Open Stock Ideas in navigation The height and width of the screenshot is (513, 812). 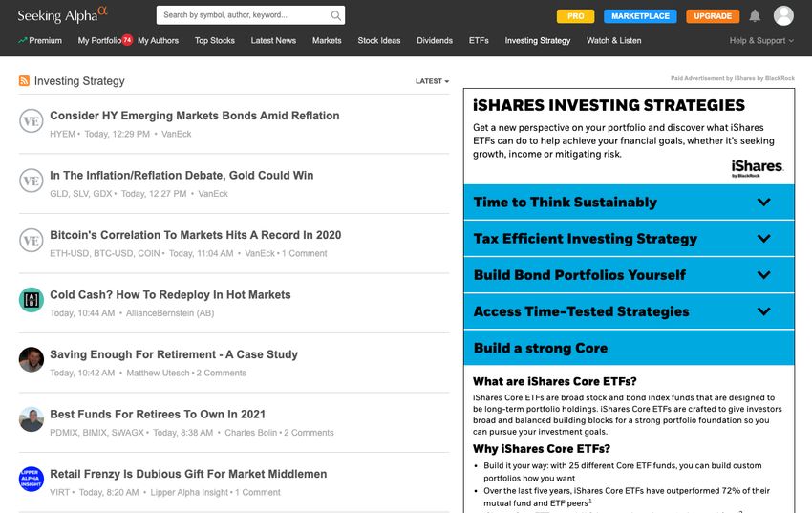click(x=379, y=40)
